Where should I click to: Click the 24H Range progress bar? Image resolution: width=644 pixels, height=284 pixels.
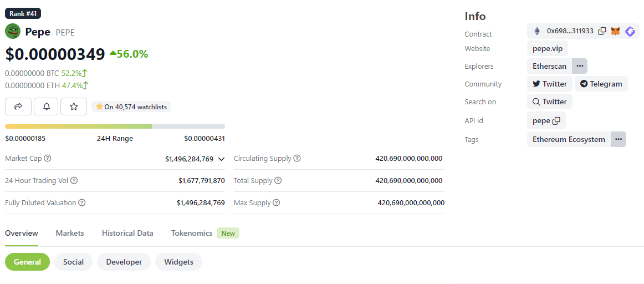(x=115, y=126)
